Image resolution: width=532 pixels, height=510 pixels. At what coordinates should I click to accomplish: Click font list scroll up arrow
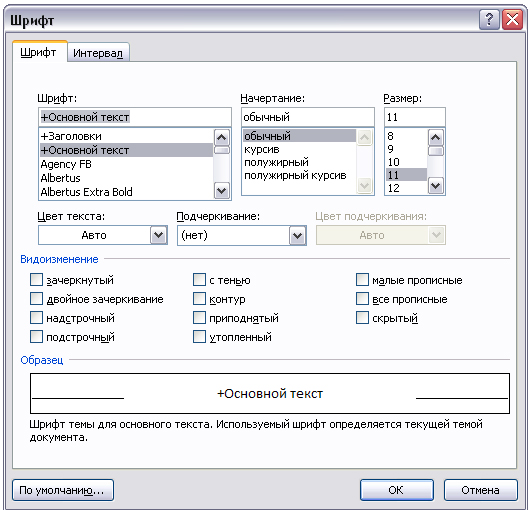[x=222, y=137]
